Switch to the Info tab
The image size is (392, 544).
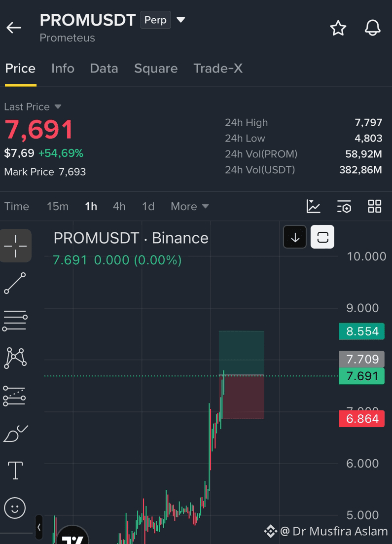[x=63, y=69]
